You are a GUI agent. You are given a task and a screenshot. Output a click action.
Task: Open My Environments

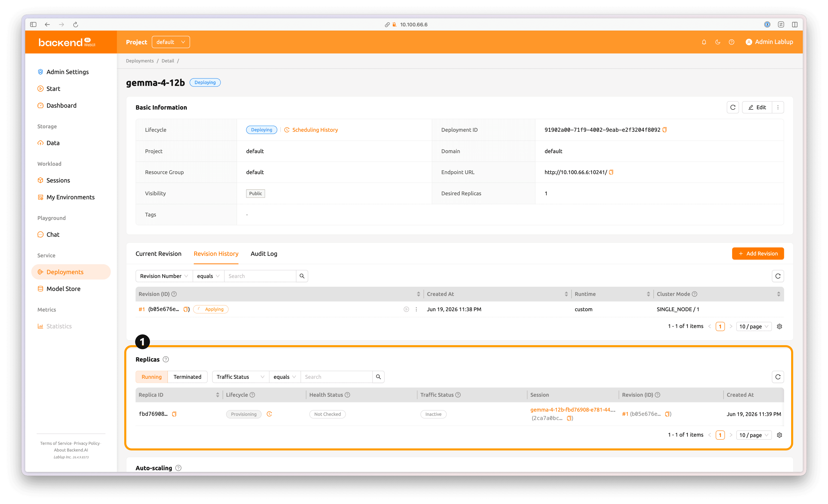click(70, 197)
